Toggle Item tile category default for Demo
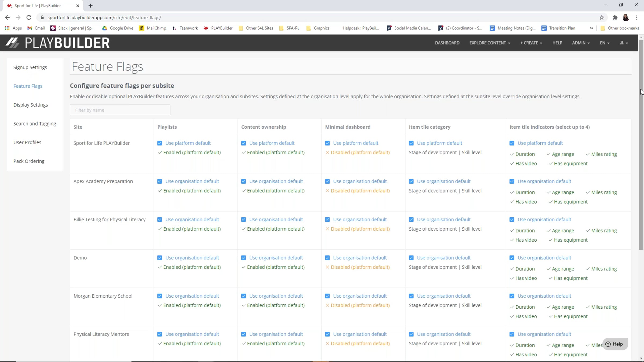The height and width of the screenshot is (362, 644). pos(411,258)
